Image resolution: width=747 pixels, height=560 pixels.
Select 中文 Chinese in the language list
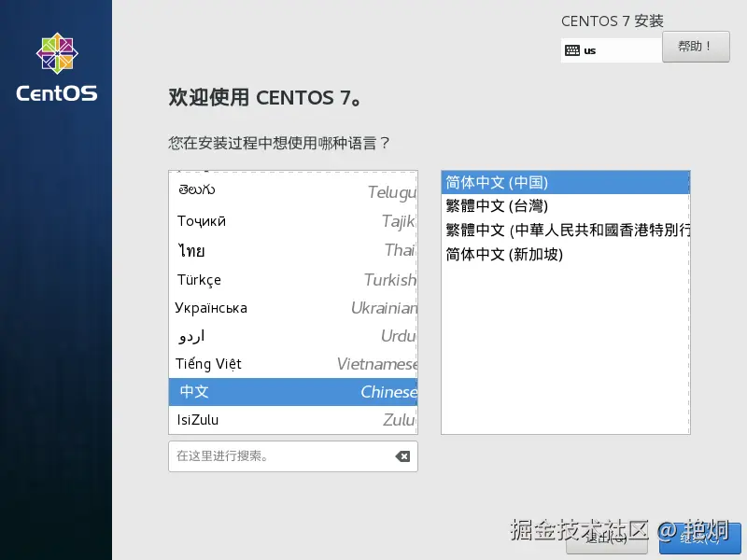(x=280, y=392)
